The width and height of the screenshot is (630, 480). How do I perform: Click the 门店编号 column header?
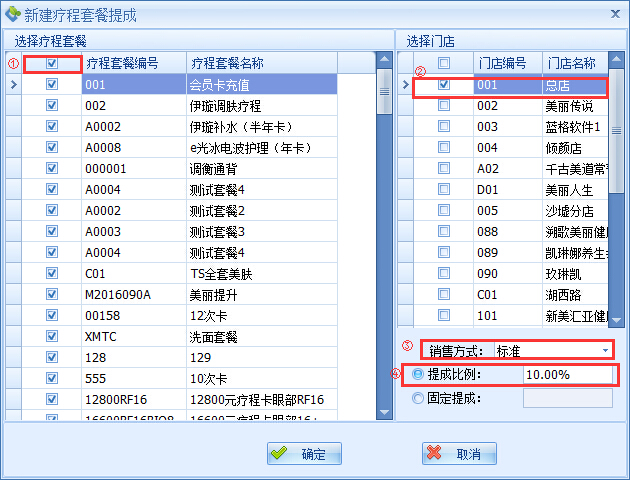coord(506,63)
